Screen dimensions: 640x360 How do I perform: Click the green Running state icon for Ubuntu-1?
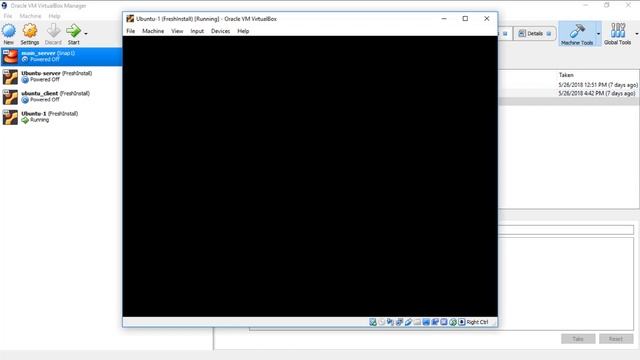click(25, 120)
